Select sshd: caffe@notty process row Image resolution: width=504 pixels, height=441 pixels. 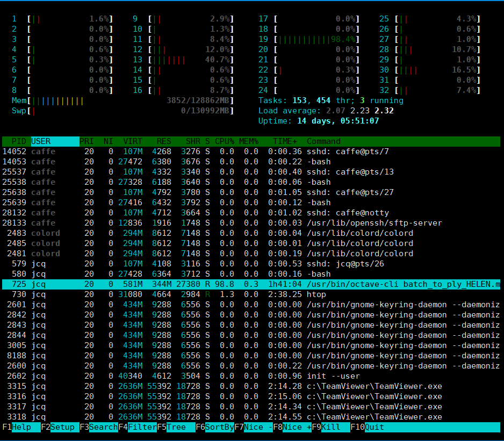click(x=251, y=213)
